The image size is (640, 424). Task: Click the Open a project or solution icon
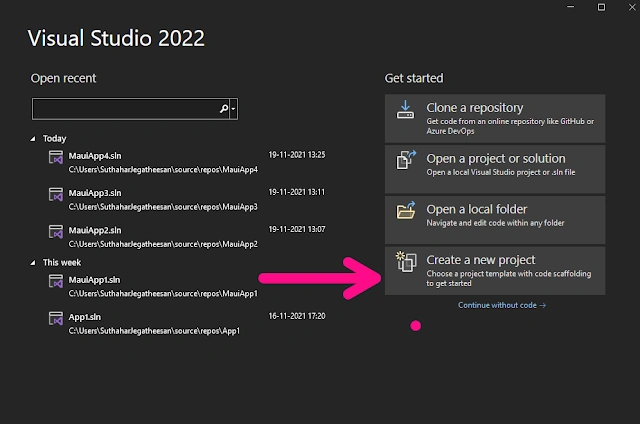point(406,160)
